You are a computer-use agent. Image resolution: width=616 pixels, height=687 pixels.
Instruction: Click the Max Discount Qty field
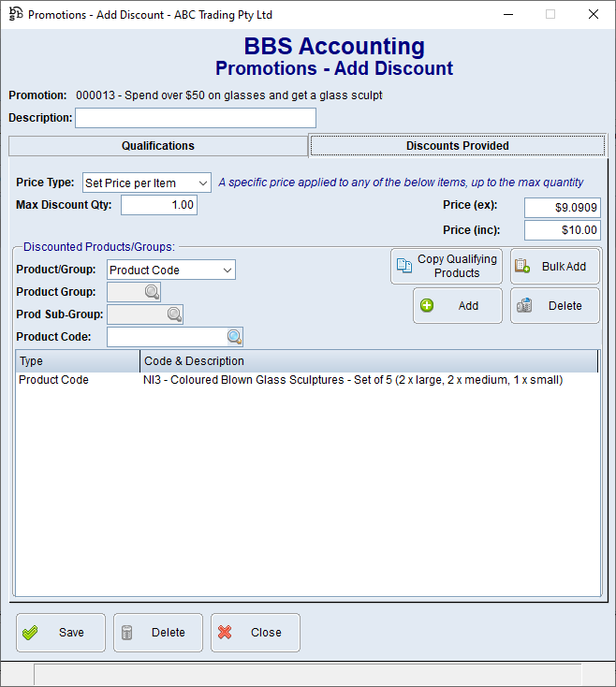pyautogui.click(x=158, y=205)
